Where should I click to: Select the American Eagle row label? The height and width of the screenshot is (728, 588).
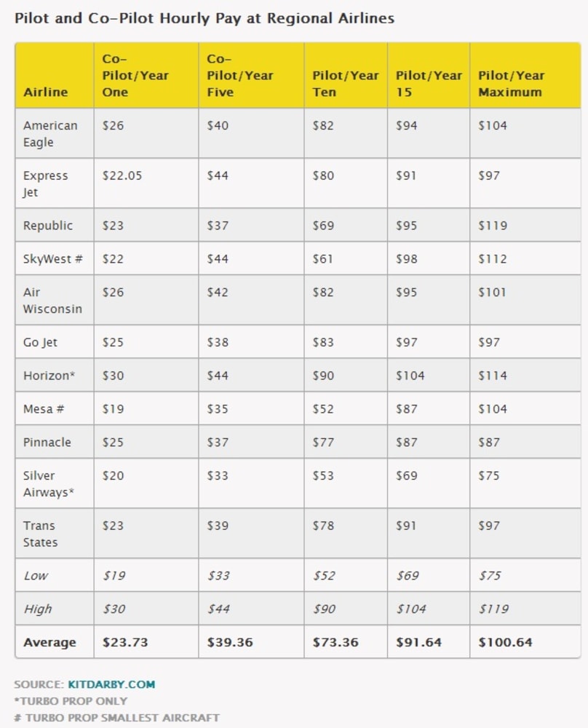pyautogui.click(x=49, y=134)
